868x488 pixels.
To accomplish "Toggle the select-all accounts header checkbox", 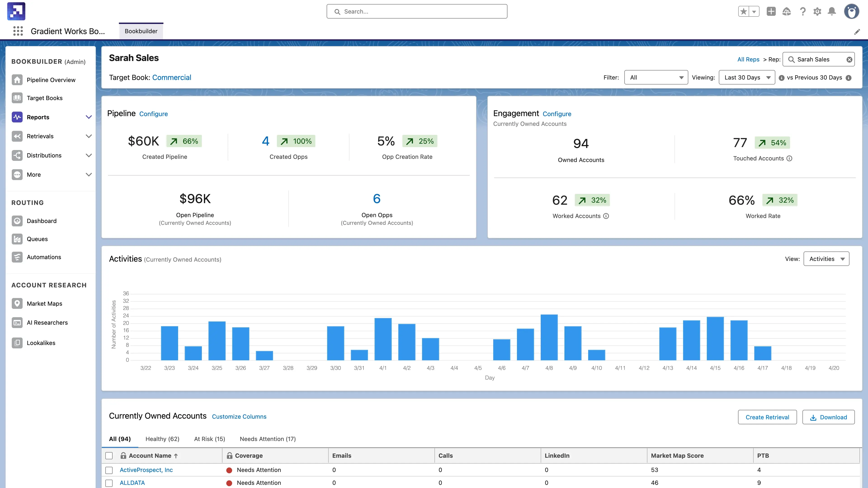I will [109, 456].
